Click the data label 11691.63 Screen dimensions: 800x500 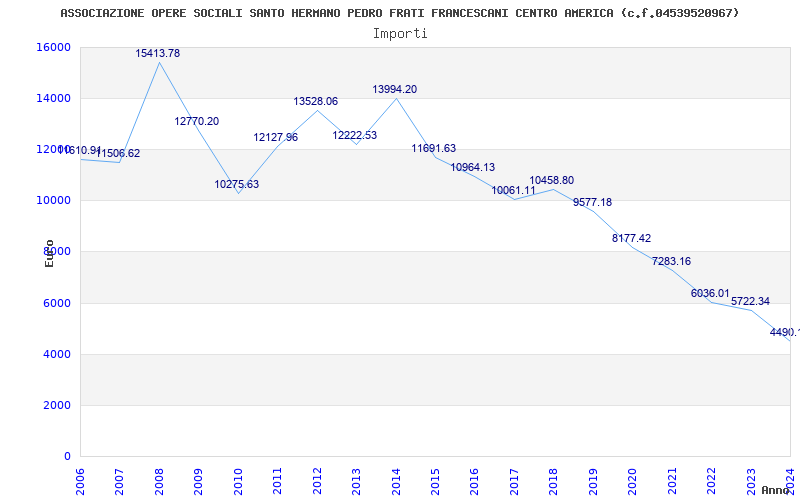[x=434, y=148]
